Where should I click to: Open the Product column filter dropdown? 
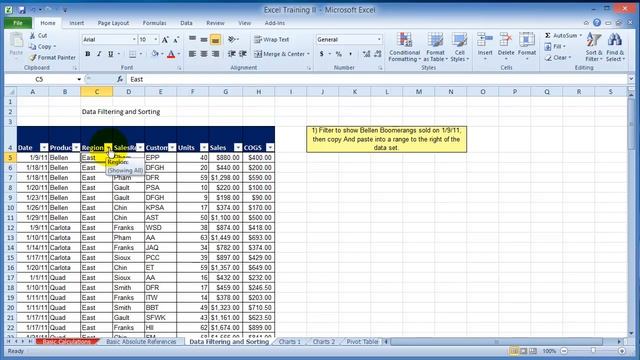[76, 147]
